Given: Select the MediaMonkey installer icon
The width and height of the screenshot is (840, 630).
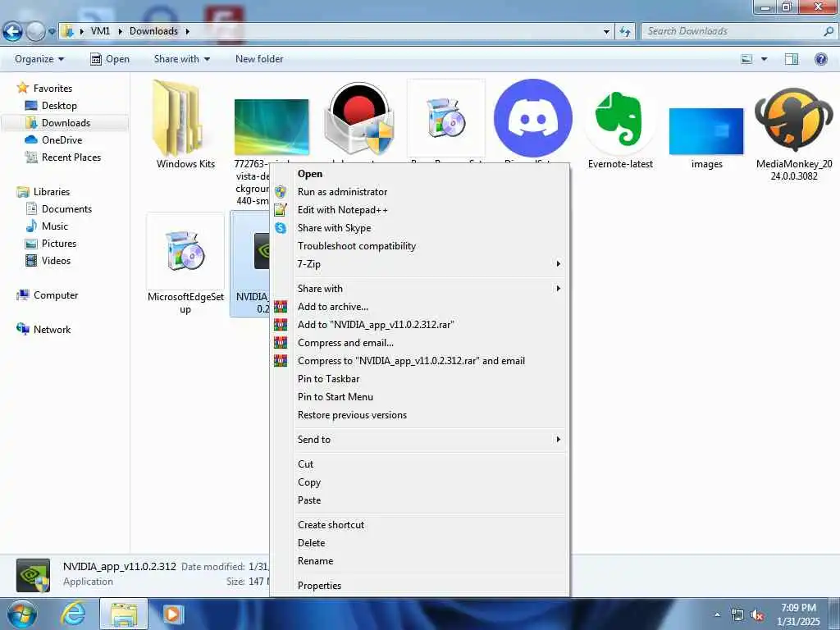Looking at the screenshot, I should click(794, 118).
